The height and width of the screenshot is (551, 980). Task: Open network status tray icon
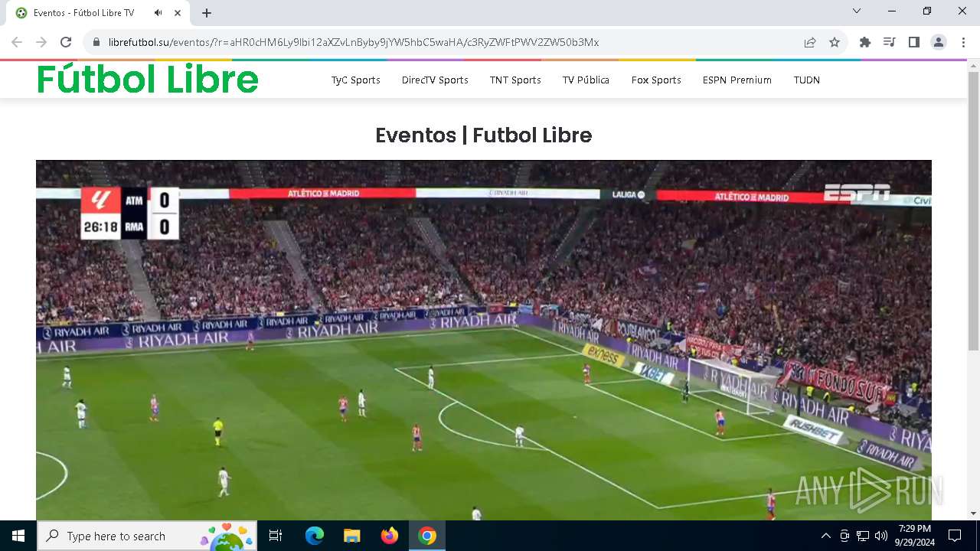pyautogui.click(x=863, y=536)
